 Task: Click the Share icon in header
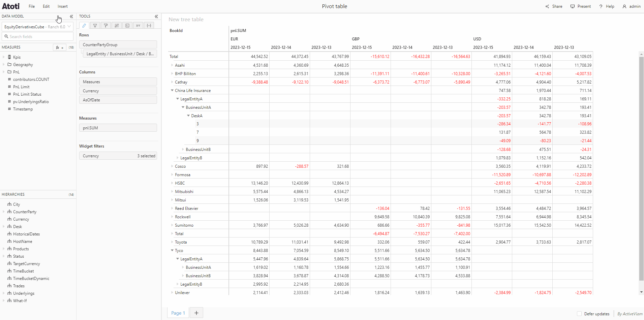point(547,6)
